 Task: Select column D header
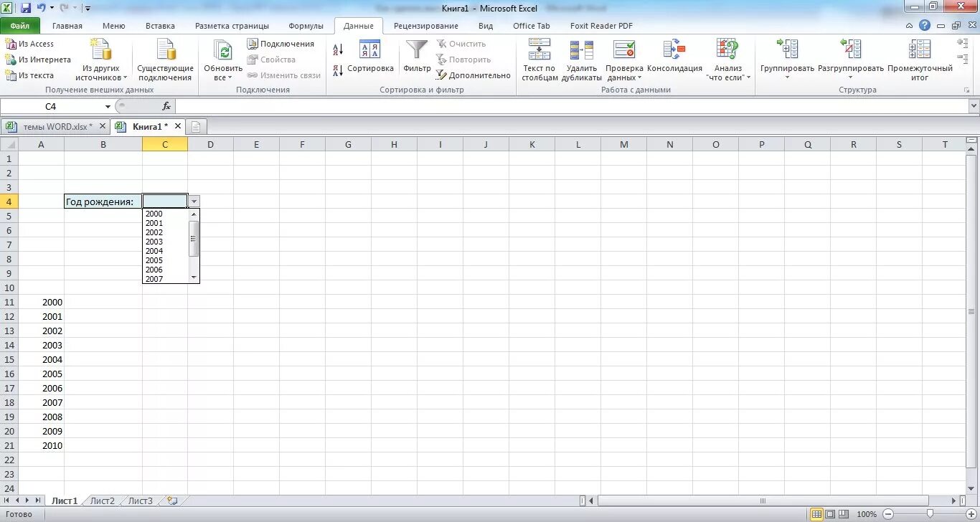211,144
